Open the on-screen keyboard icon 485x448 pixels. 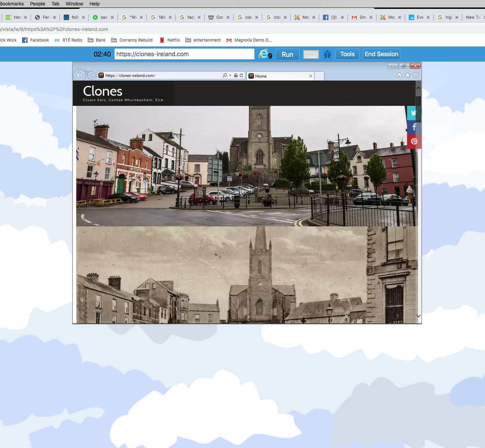311,54
